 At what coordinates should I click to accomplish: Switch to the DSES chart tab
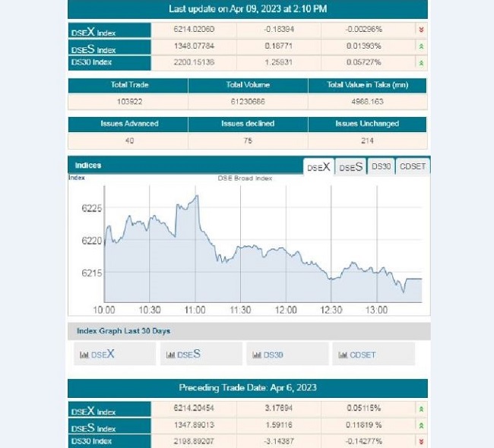(x=350, y=166)
